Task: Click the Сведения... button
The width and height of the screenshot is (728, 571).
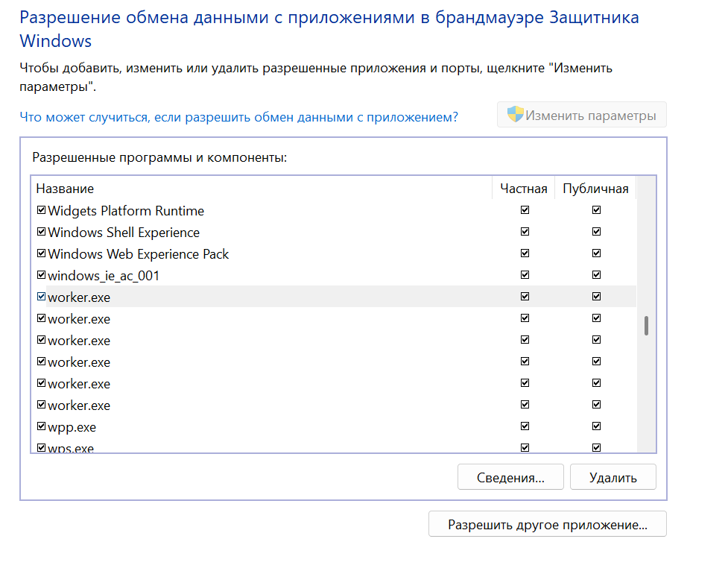Action: tap(510, 477)
